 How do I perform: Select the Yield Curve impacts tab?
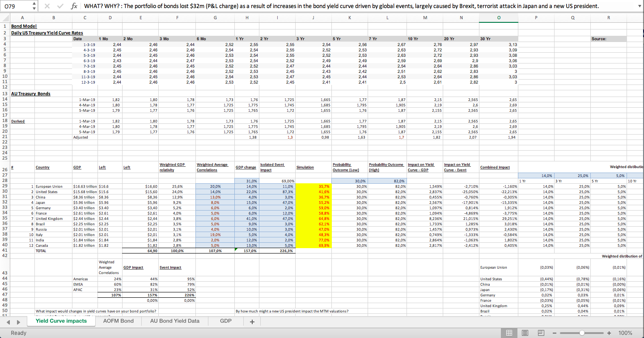pyautogui.click(x=61, y=321)
